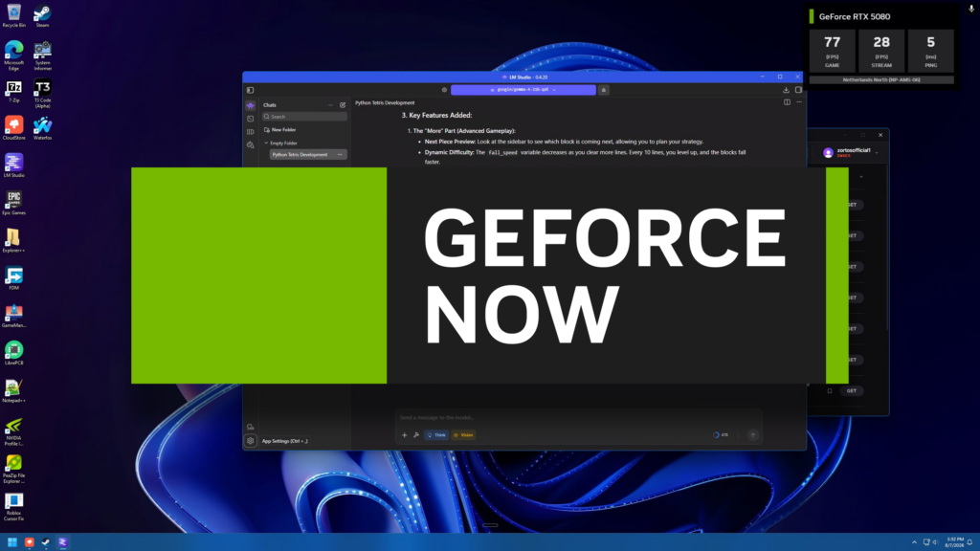The height and width of the screenshot is (551, 980).
Task: Attach a file with the plus icon
Action: tap(405, 435)
